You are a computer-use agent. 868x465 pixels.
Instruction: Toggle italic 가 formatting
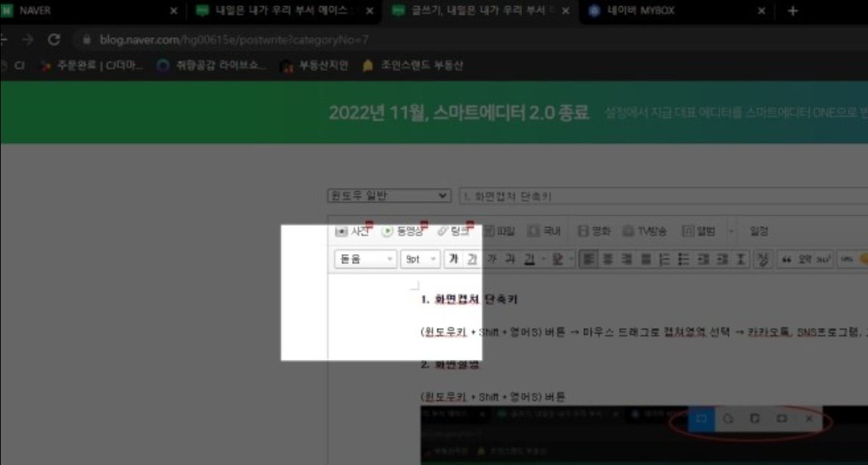[x=492, y=259]
